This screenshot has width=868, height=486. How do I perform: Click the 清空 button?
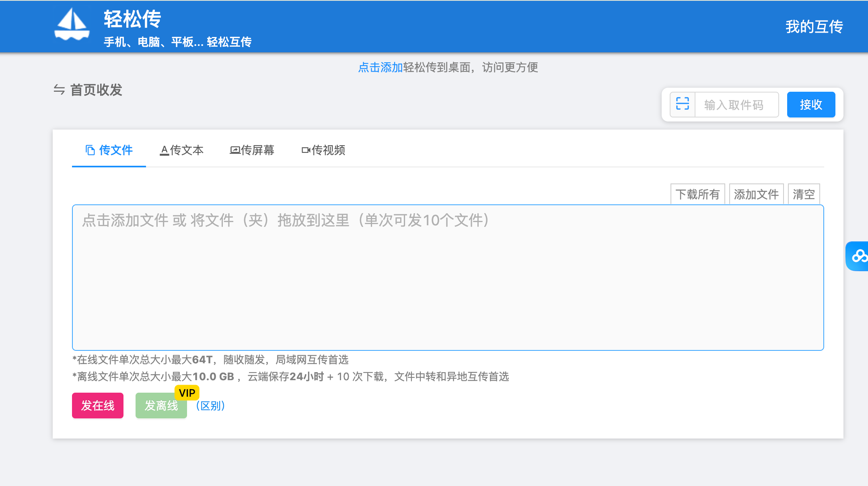point(804,194)
